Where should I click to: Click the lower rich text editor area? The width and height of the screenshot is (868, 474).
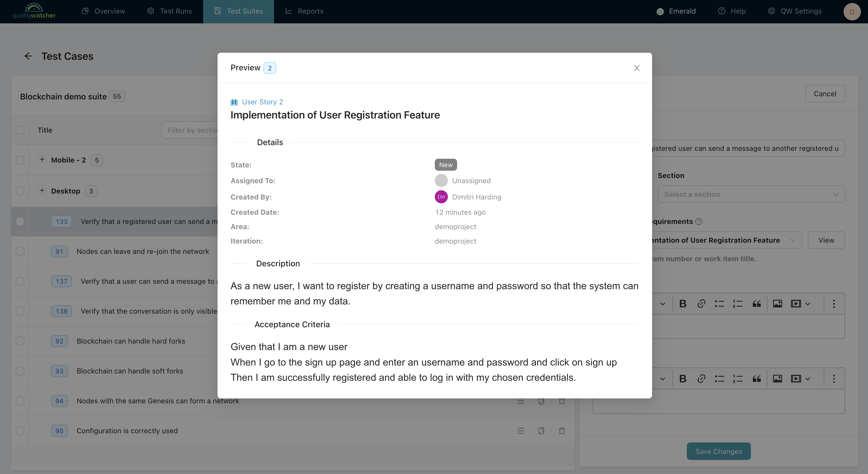719,401
